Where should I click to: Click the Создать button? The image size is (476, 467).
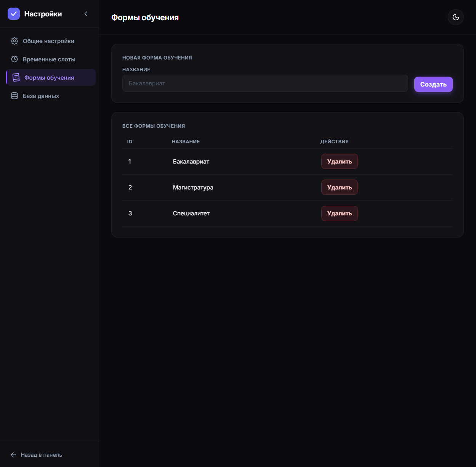(433, 84)
